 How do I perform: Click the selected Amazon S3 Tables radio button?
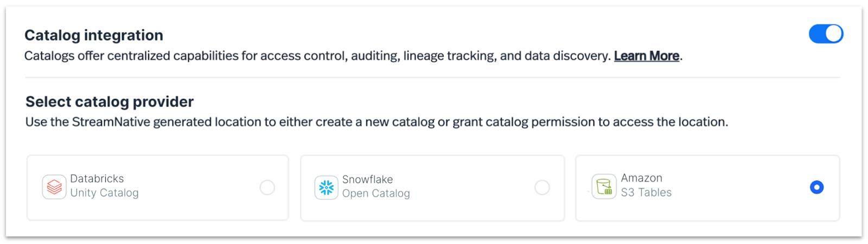point(816,187)
